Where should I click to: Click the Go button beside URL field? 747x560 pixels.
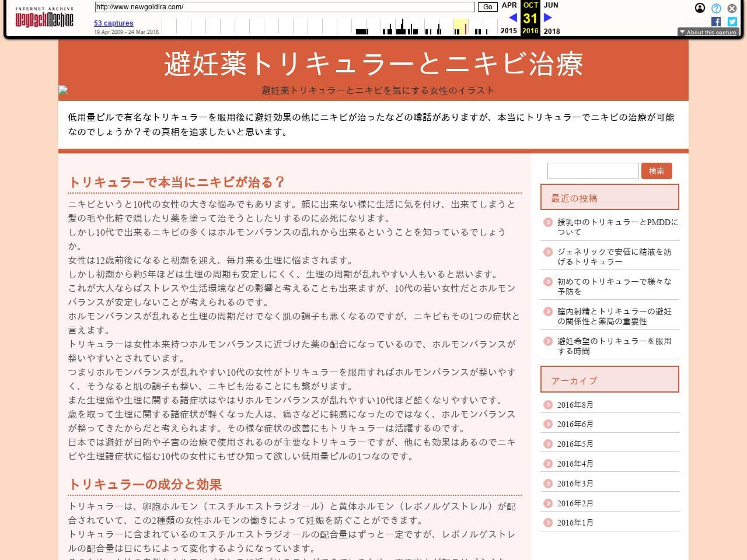tap(487, 7)
